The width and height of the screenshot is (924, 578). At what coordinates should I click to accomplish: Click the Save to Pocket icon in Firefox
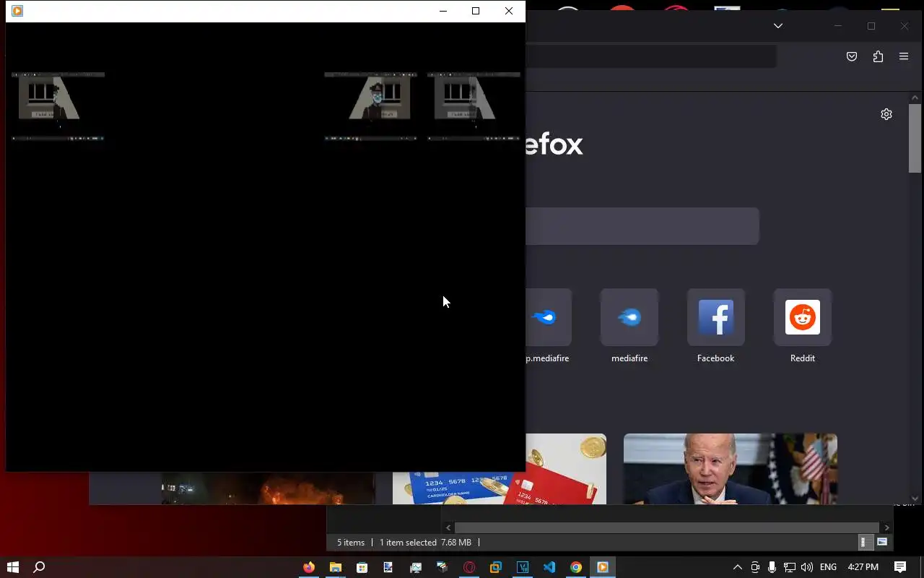[x=852, y=56]
